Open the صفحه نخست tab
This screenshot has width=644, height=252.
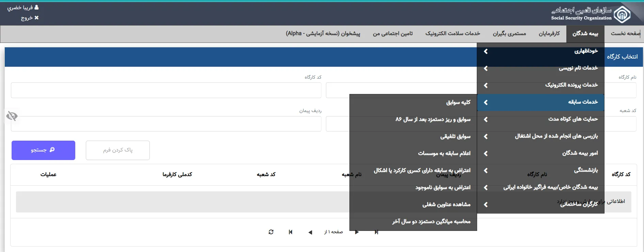625,33
